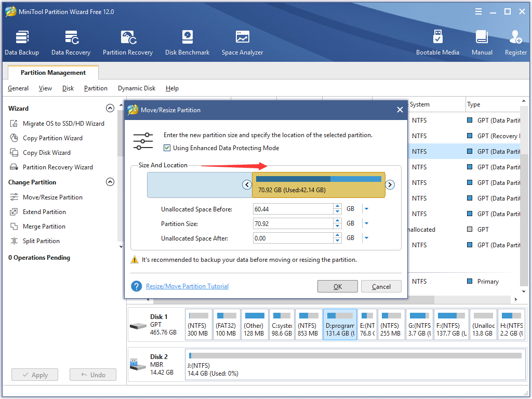Click the right arrow on the partition size slider
Screen dimensions: 532x399
(390, 184)
